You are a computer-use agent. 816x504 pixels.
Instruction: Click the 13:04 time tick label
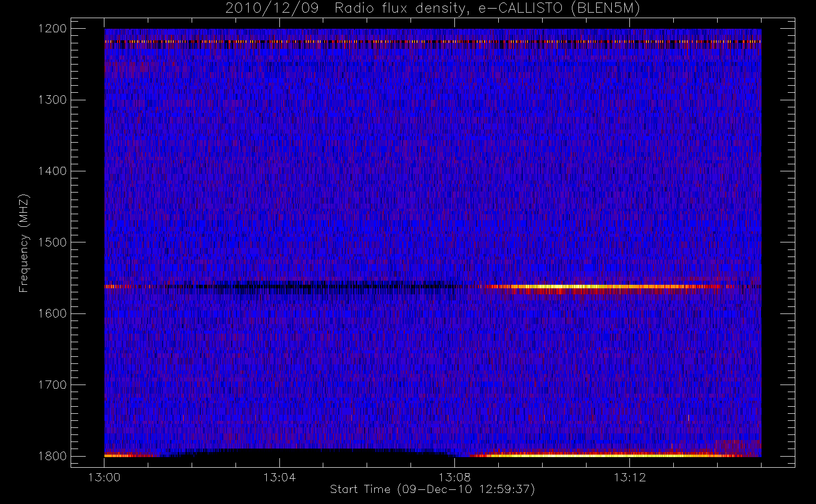pyautogui.click(x=279, y=477)
